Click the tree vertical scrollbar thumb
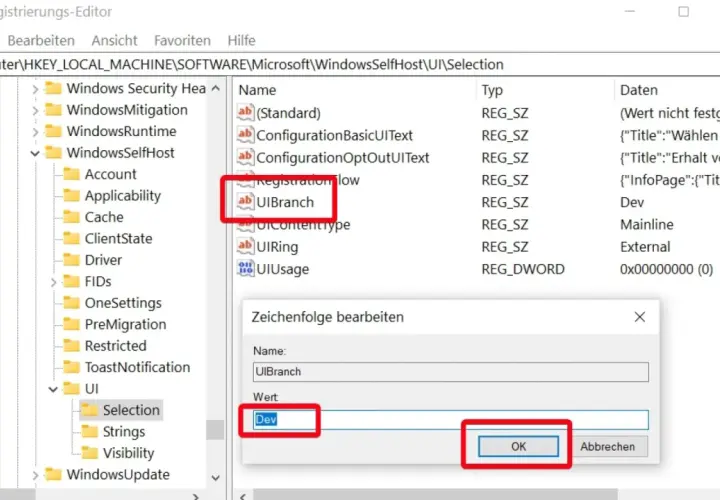 [215, 430]
